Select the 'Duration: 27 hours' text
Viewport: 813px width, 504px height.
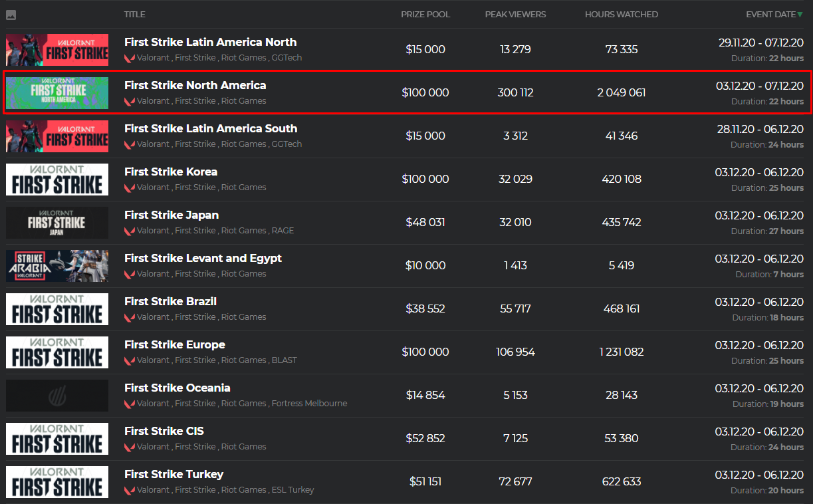click(768, 231)
